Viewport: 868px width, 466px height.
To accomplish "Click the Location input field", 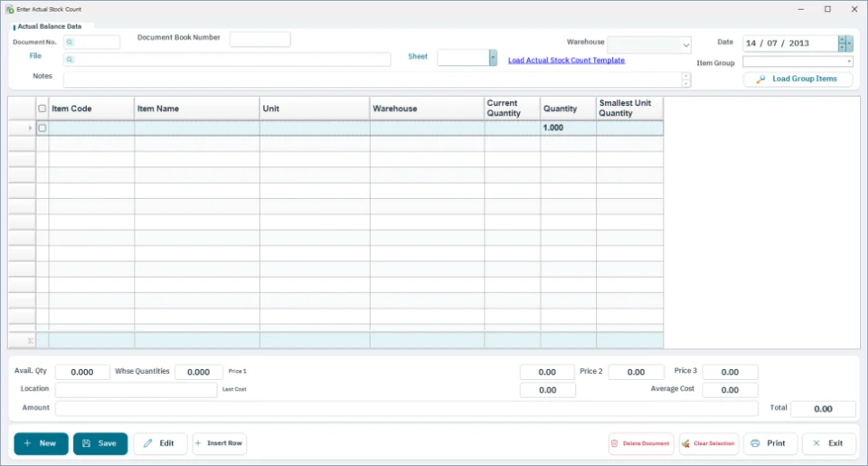I will [137, 389].
